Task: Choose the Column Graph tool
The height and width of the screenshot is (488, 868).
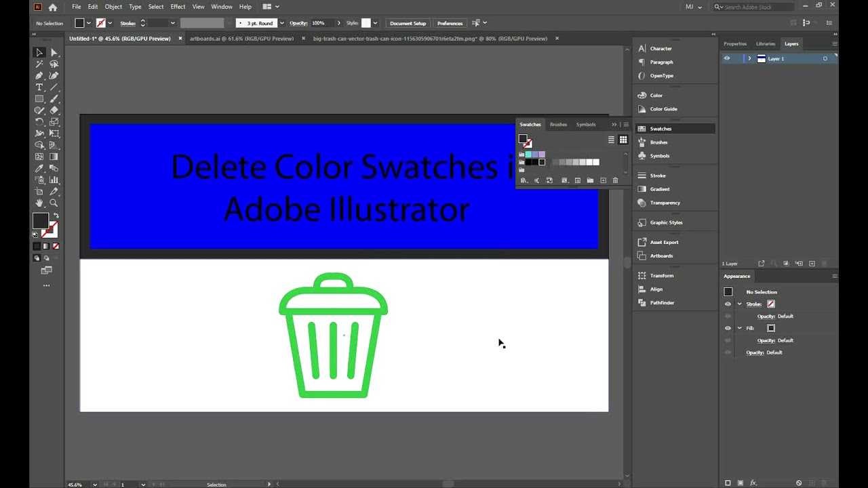Action: click(54, 180)
